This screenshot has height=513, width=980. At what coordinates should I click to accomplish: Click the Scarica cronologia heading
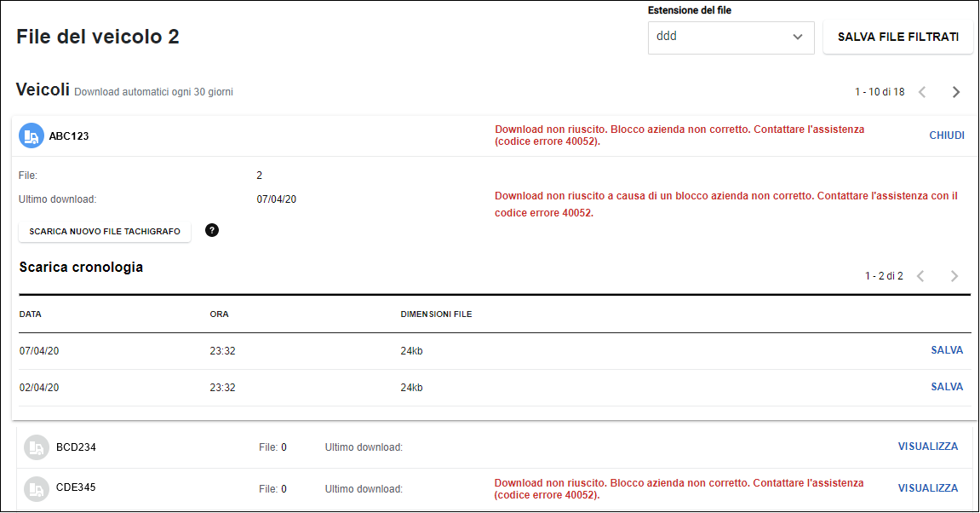(x=81, y=267)
